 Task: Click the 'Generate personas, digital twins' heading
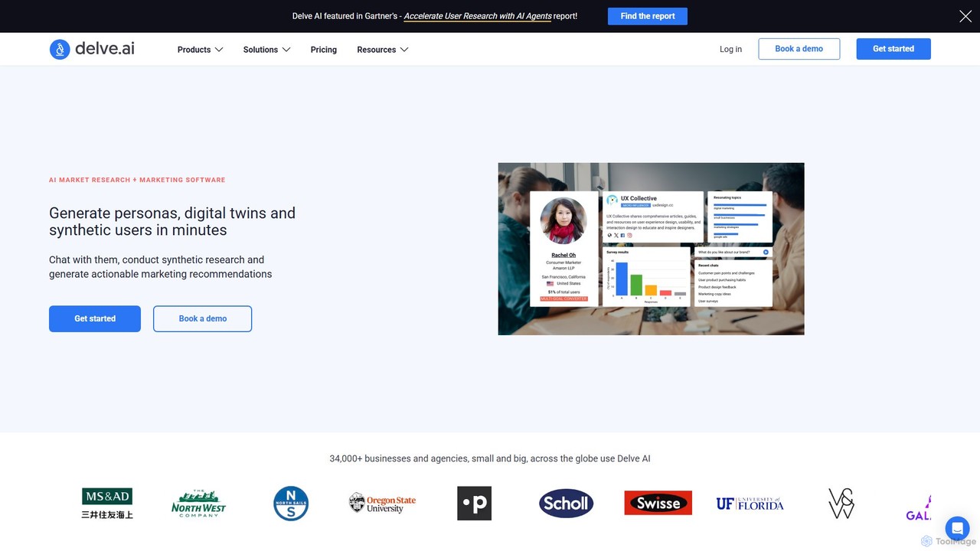[x=172, y=222]
